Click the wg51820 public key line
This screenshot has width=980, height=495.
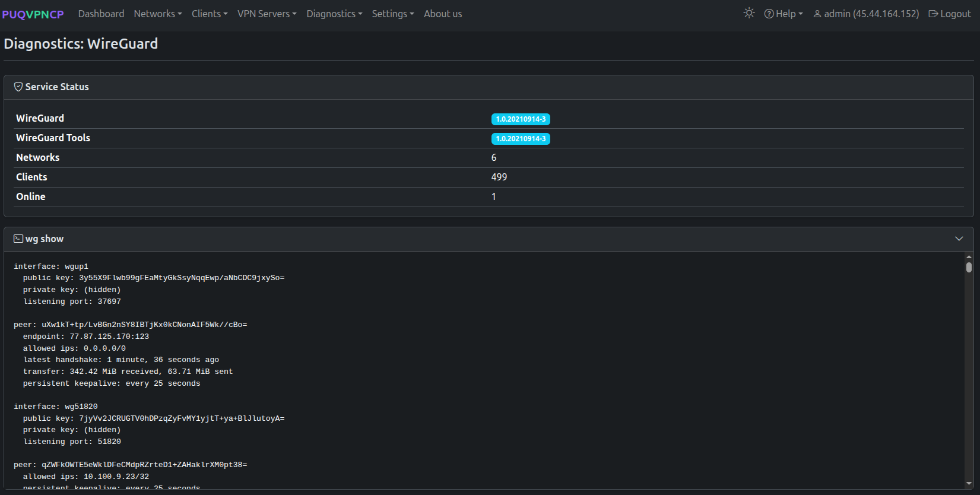[x=154, y=418]
